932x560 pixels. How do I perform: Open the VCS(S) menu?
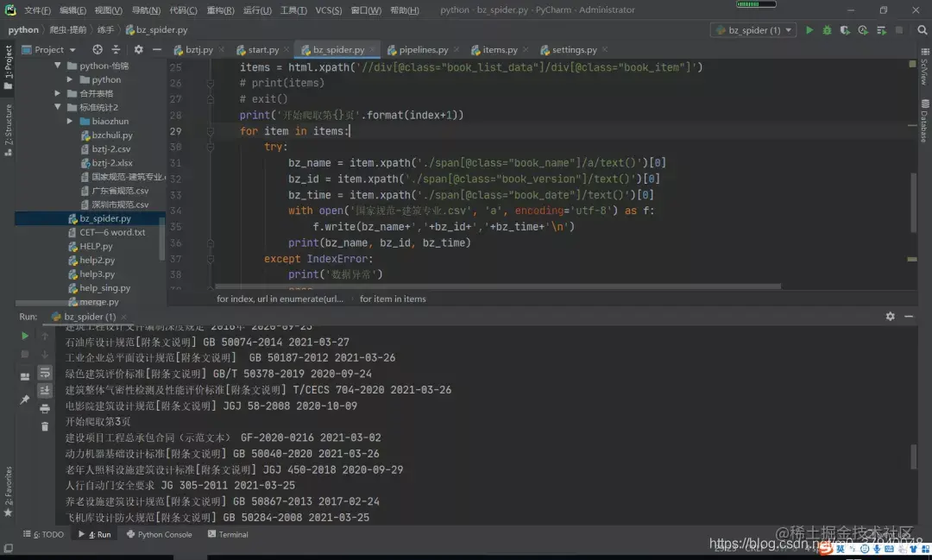click(328, 10)
